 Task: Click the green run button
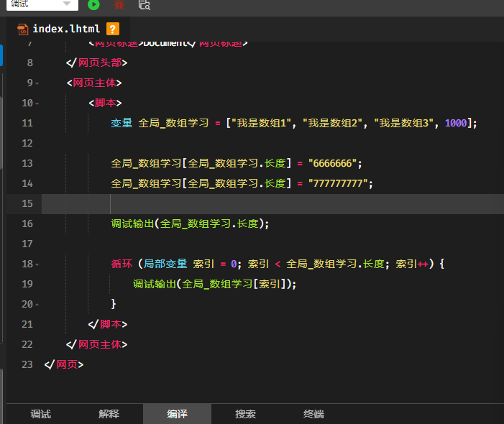(x=93, y=4)
